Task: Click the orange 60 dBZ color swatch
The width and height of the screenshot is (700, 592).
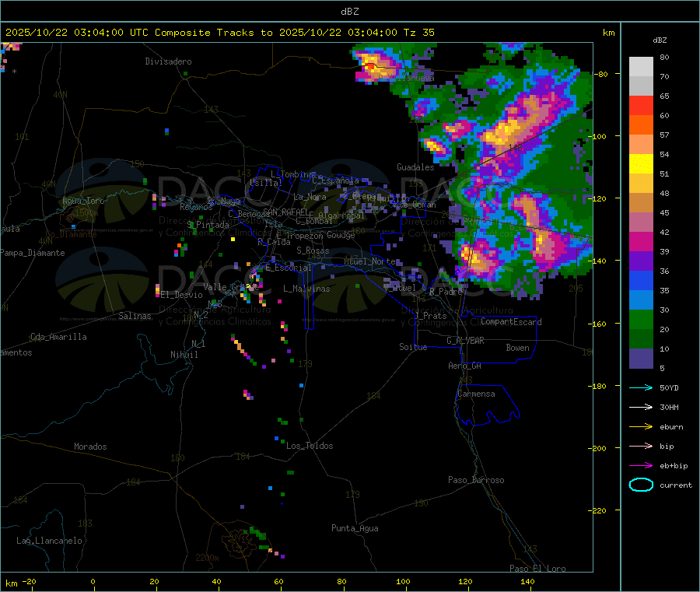Action: click(x=641, y=125)
